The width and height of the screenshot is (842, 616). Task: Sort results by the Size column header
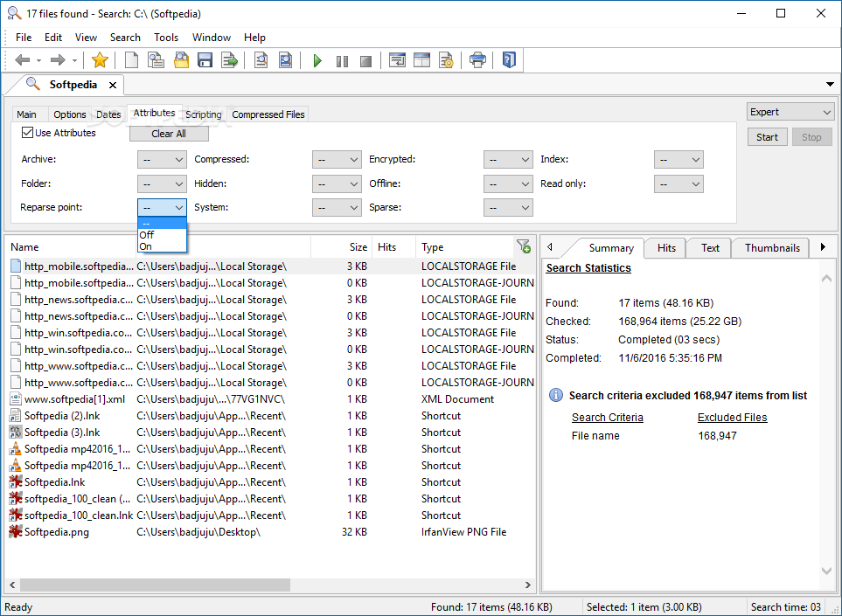(x=342, y=246)
